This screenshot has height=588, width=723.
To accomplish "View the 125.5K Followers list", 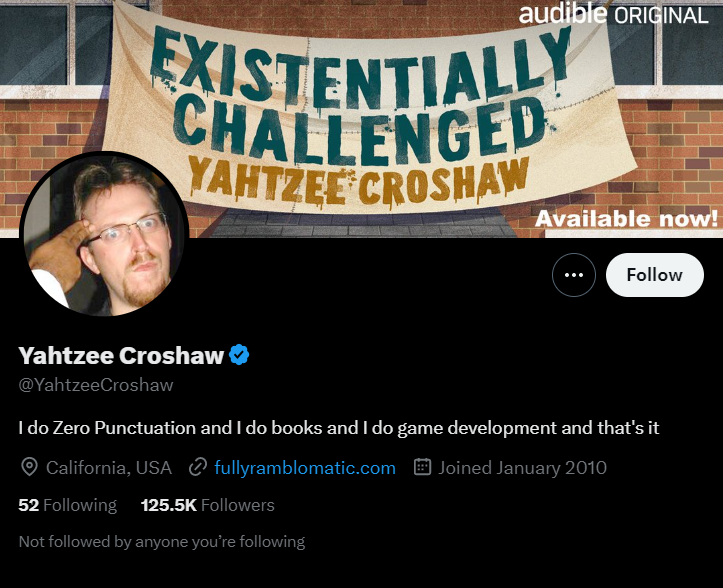I will pyautogui.click(x=207, y=505).
